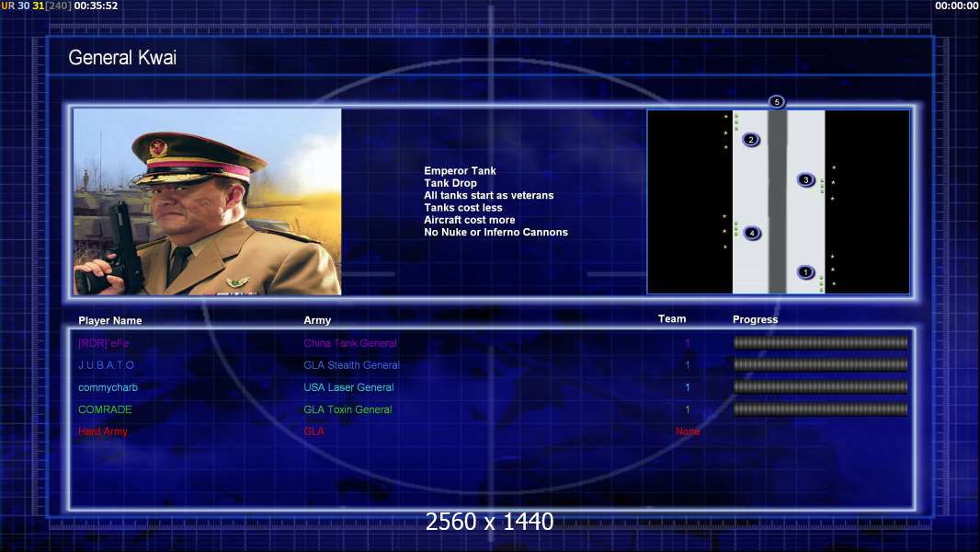Click the 'Team' column header
Viewport: 980px width, 552px height.
[x=672, y=319]
